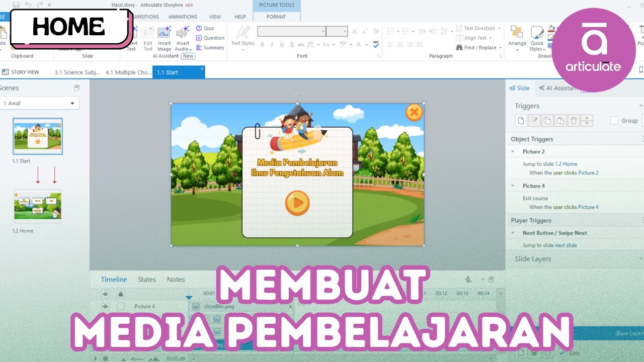644x362 pixels.
Task: Toggle visibility of Picture 4 timeline row
Action: click(105, 306)
